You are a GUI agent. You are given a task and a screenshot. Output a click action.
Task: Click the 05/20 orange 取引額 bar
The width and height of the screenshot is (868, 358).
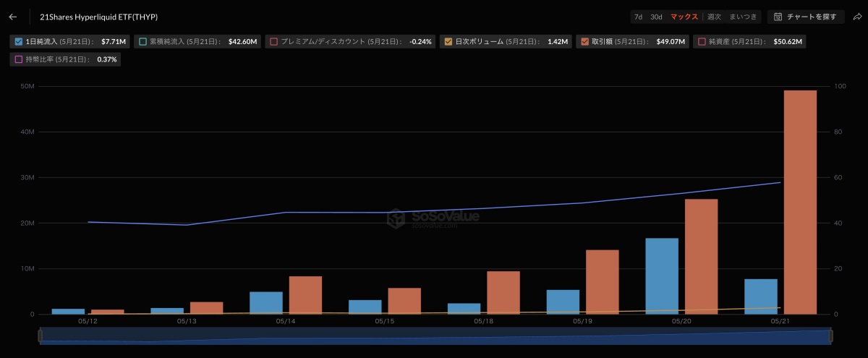[701, 257]
